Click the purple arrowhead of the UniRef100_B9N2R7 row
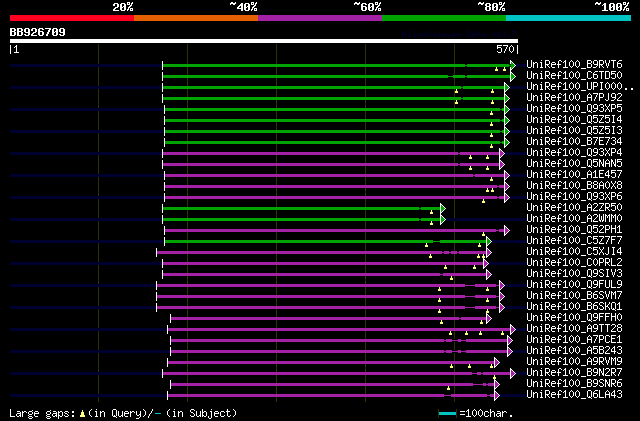Viewport: 640px width, 421px height. pyautogui.click(x=513, y=374)
